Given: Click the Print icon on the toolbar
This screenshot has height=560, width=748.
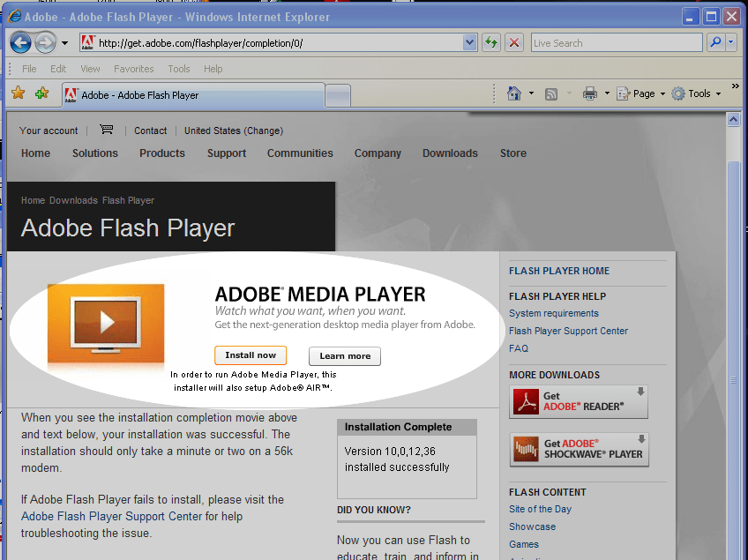Looking at the screenshot, I should pos(588,93).
